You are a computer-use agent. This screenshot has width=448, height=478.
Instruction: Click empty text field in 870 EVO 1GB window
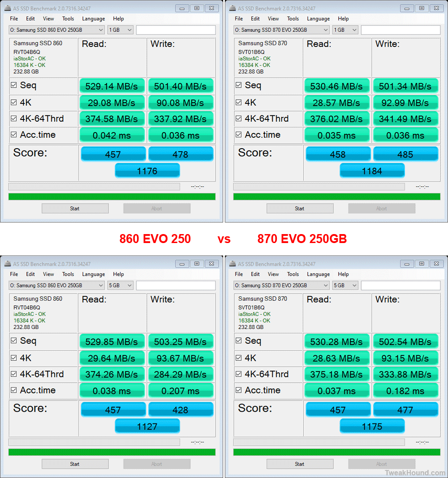coord(401,30)
